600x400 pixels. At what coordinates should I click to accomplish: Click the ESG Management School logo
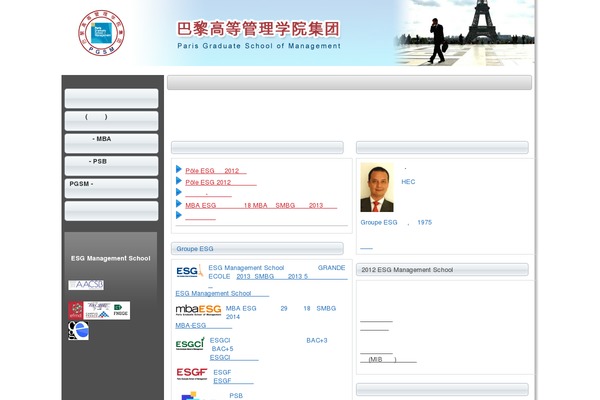click(189, 272)
